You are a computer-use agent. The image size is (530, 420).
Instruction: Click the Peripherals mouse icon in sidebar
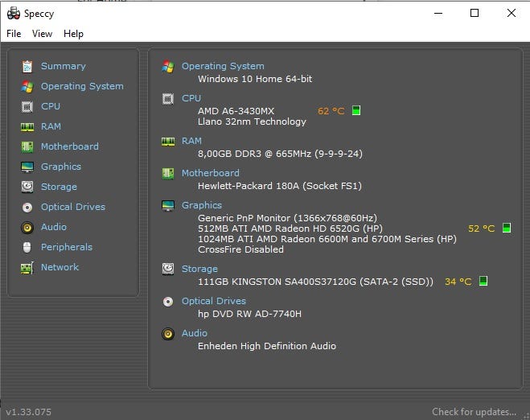point(27,247)
